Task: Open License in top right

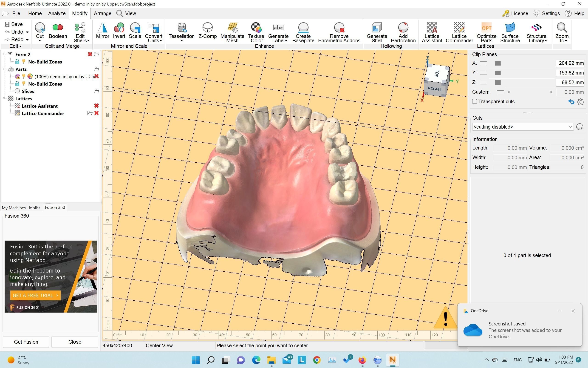Action: pos(515,13)
